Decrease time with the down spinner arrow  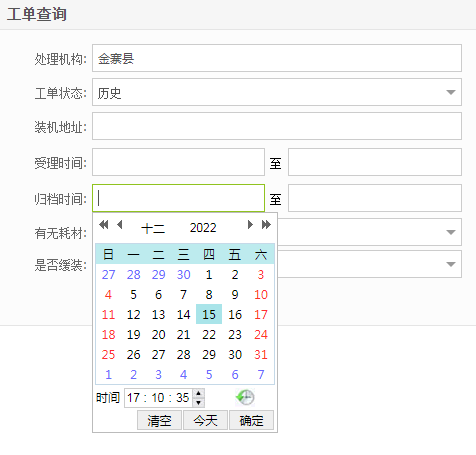tap(198, 402)
